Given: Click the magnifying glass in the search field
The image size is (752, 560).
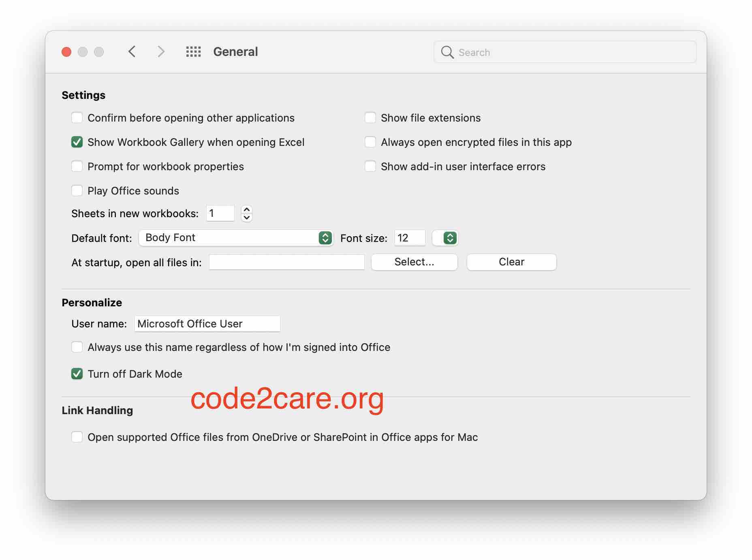Looking at the screenshot, I should point(448,52).
